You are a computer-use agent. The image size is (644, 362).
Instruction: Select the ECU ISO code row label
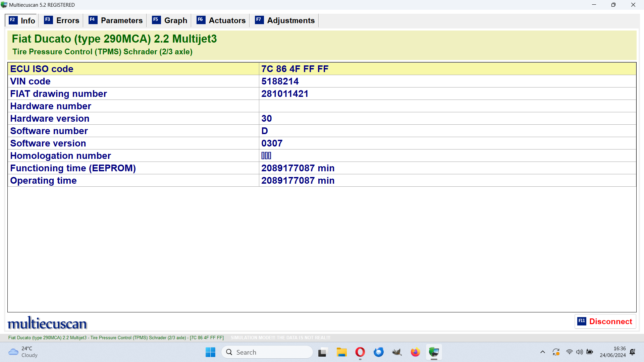pyautogui.click(x=42, y=69)
